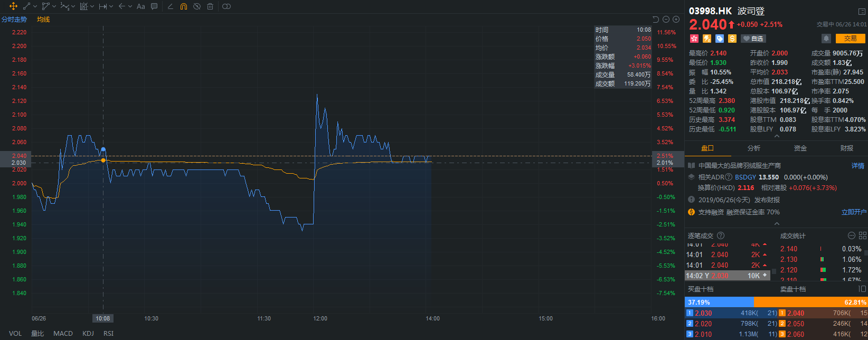
Task: Click the panel layout icon beside stock name
Action: point(862,11)
